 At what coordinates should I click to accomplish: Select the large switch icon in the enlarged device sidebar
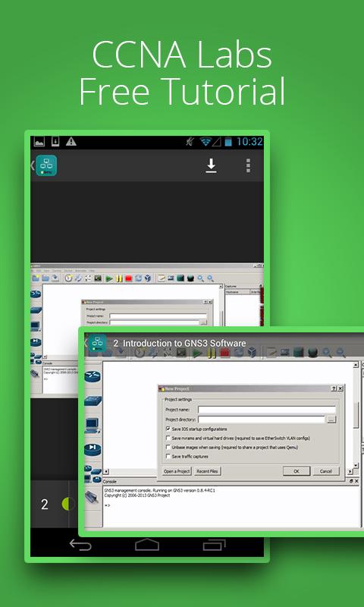point(93,401)
